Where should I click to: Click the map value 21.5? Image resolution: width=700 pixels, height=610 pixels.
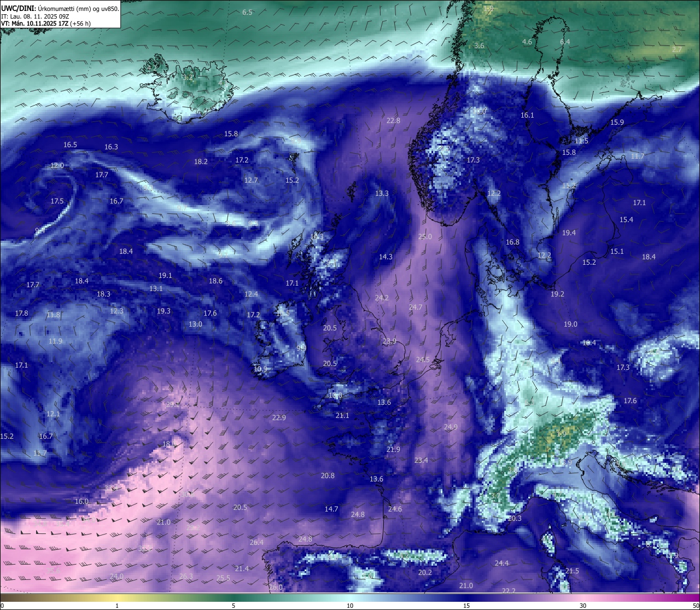(572, 571)
